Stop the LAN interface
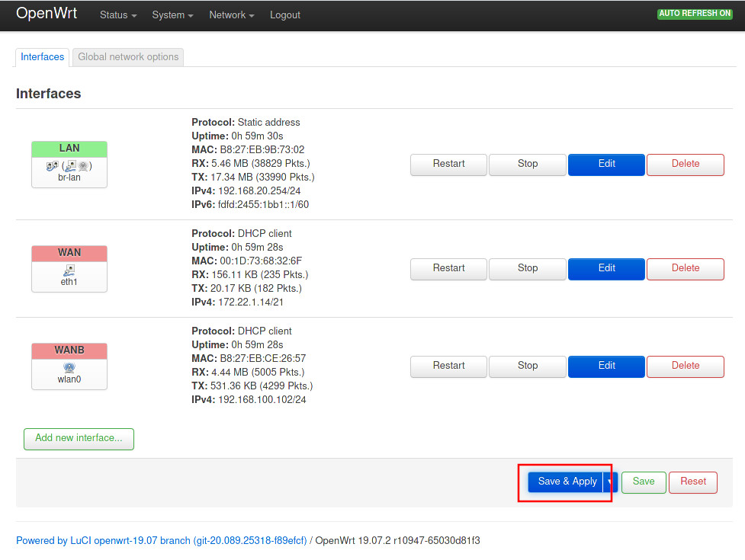745x560 pixels. point(528,165)
